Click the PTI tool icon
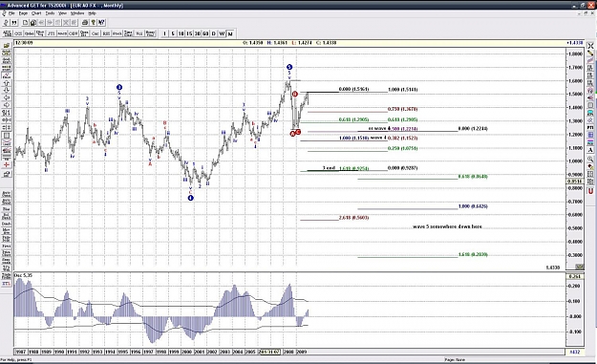This screenshot has width=597, height=364. pos(590,128)
